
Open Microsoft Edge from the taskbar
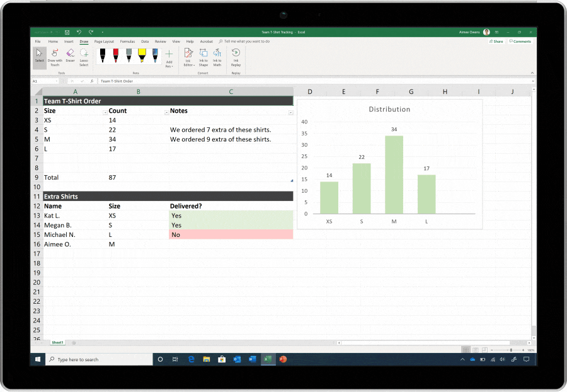192,359
